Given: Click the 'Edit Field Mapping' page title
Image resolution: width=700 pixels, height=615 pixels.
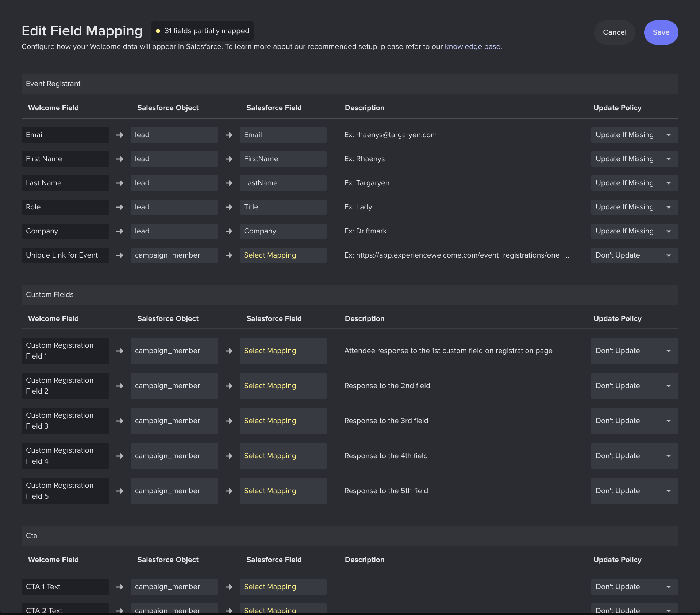Looking at the screenshot, I should tap(82, 31).
